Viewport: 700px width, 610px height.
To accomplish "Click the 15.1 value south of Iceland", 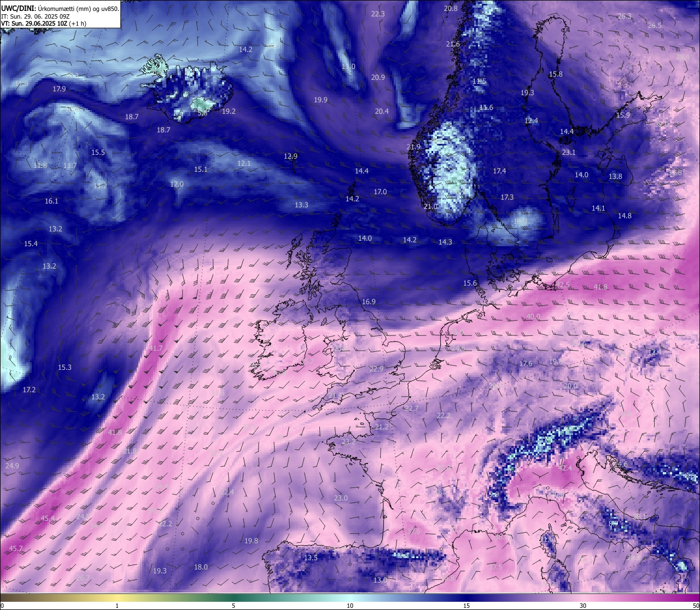I will (x=201, y=169).
